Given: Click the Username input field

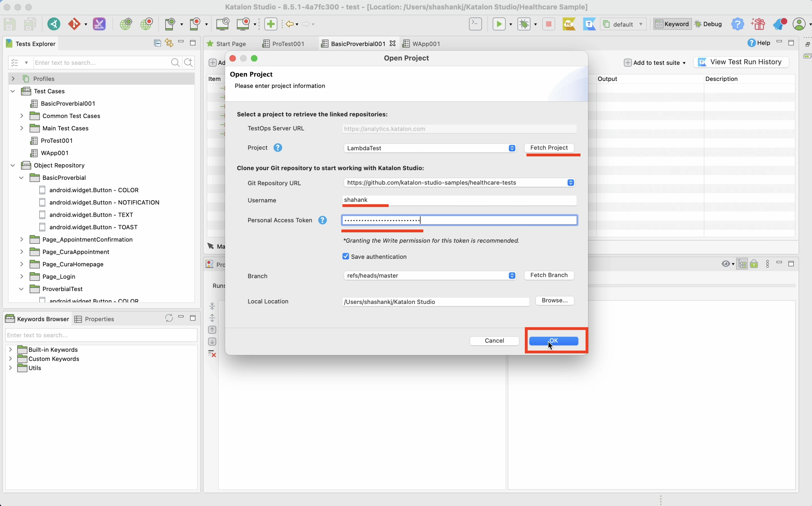Looking at the screenshot, I should (459, 200).
